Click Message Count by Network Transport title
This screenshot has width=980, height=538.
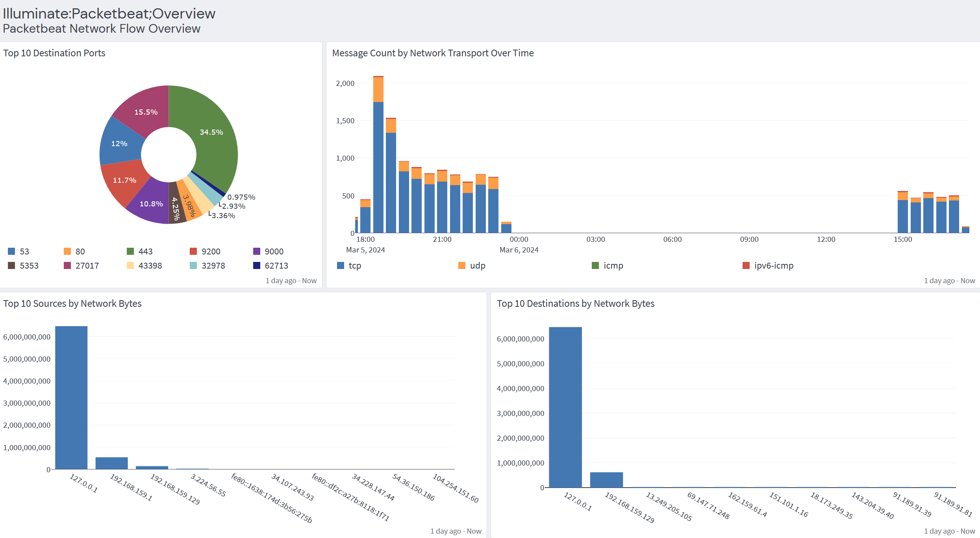[x=433, y=53]
